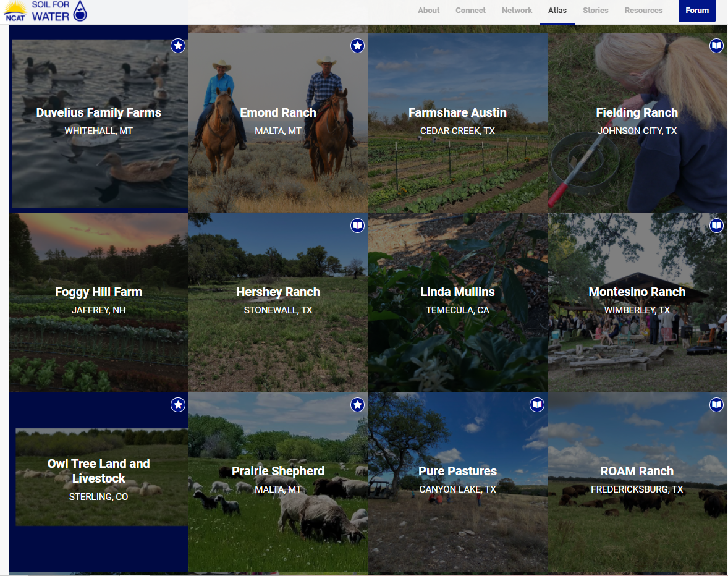Viewport: 728px width, 576px height.
Task: Select the Atlas tab
Action: click(557, 11)
